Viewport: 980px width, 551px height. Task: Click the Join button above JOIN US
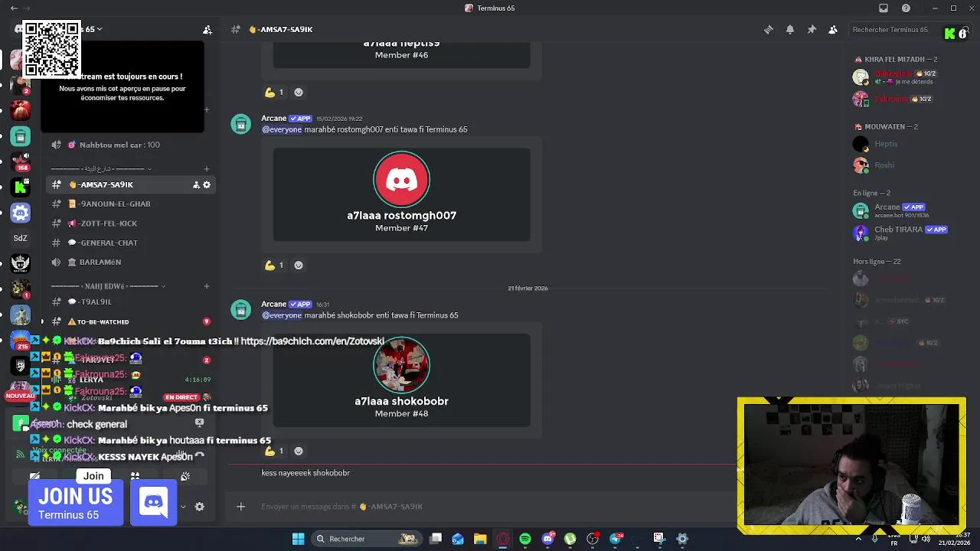click(x=93, y=476)
